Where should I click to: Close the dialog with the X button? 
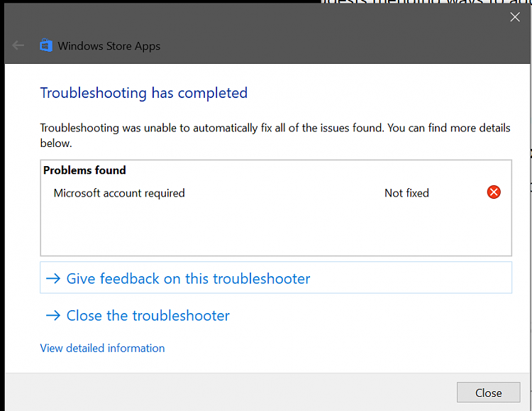point(515,17)
